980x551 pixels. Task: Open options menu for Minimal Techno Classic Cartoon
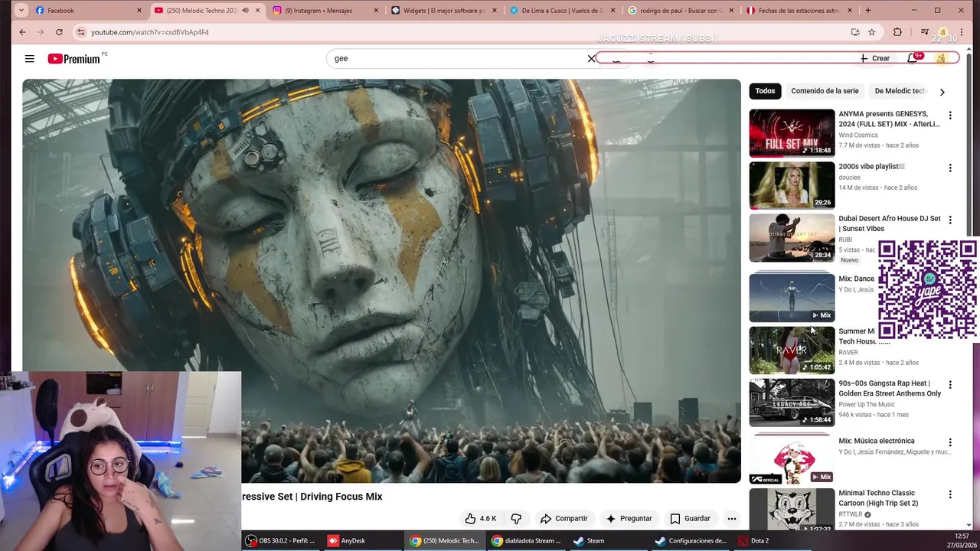950,495
